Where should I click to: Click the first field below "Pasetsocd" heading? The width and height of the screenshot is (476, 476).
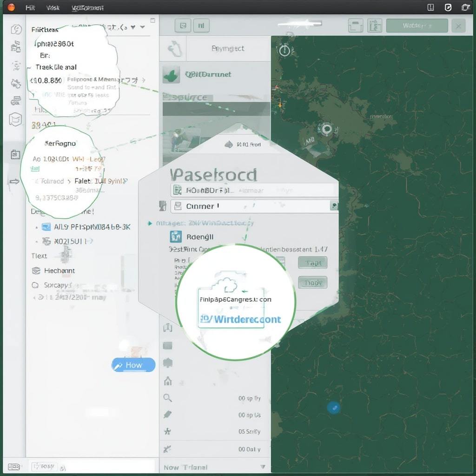(x=254, y=190)
